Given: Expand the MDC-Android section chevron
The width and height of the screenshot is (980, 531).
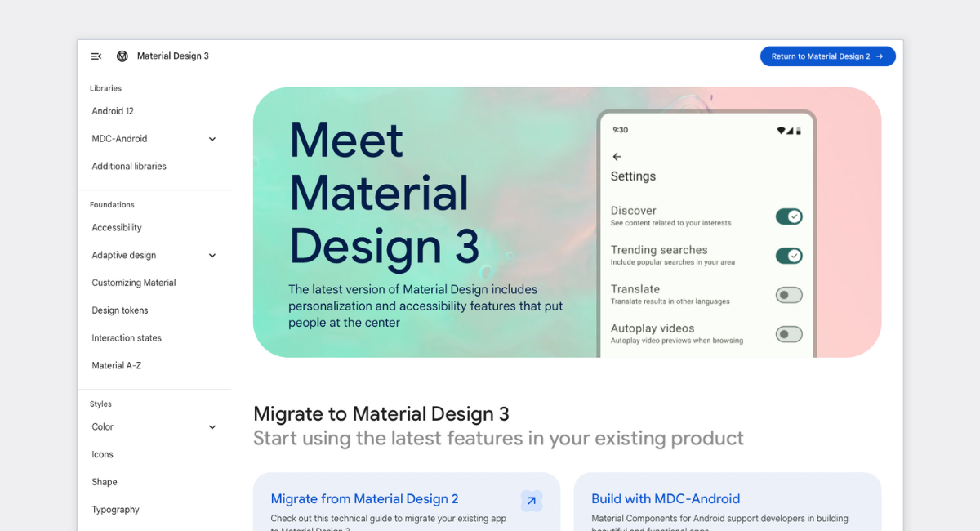Looking at the screenshot, I should (x=212, y=139).
